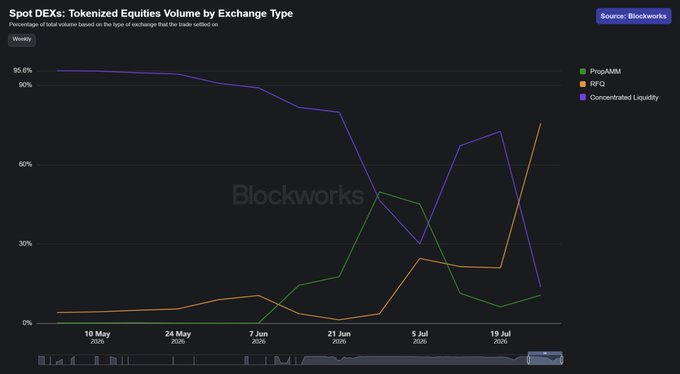Click the chart title Spot DEXs text
Image resolution: width=680 pixels, height=374 pixels.
[x=151, y=13]
